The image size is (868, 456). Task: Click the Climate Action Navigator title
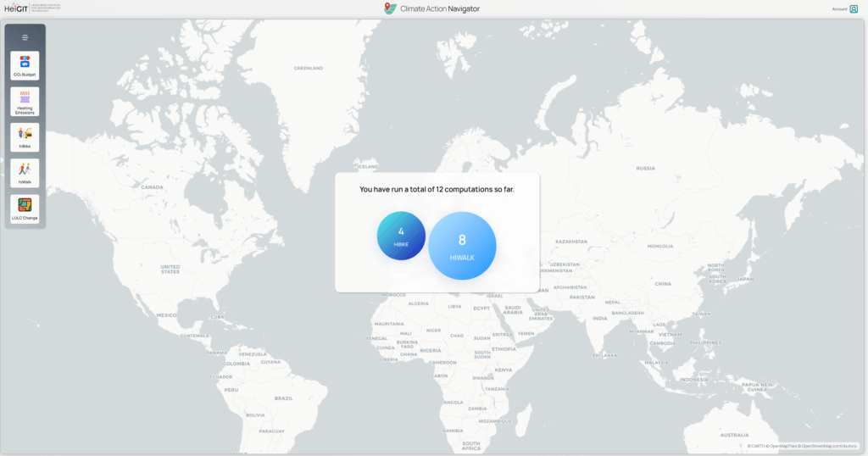coord(440,8)
